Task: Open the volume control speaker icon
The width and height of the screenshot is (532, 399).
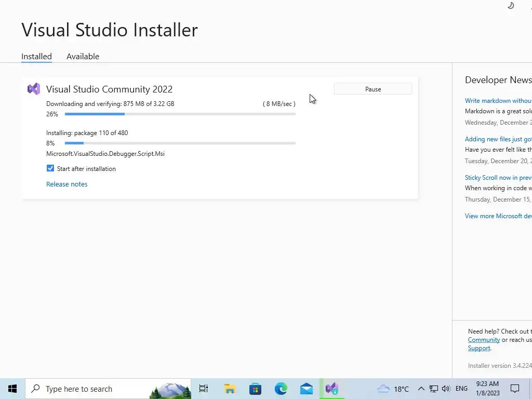Action: (x=446, y=389)
